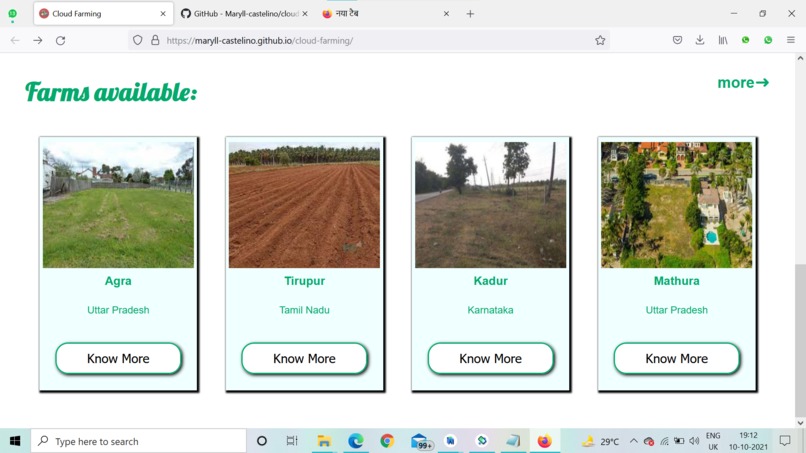Click the scrollbar up arrow

(x=800, y=58)
